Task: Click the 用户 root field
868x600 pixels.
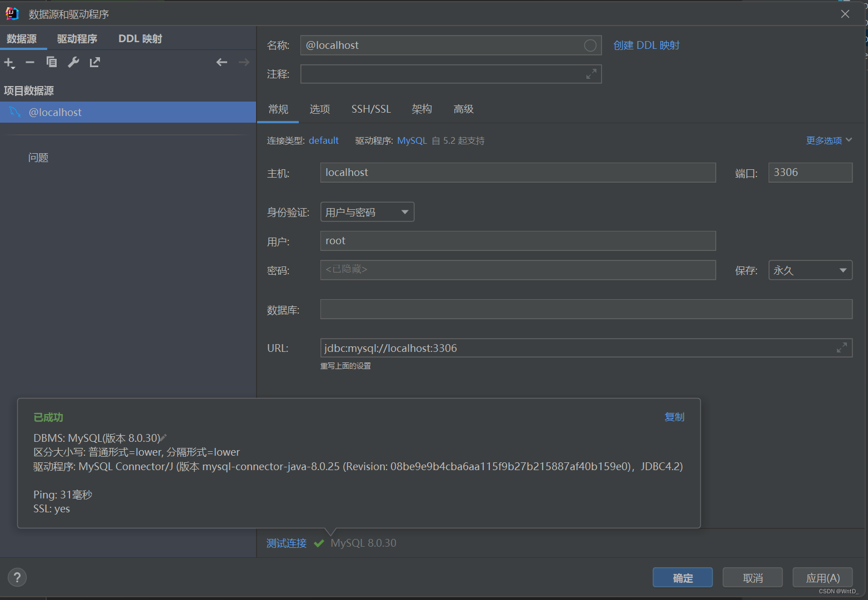Action: pos(518,241)
